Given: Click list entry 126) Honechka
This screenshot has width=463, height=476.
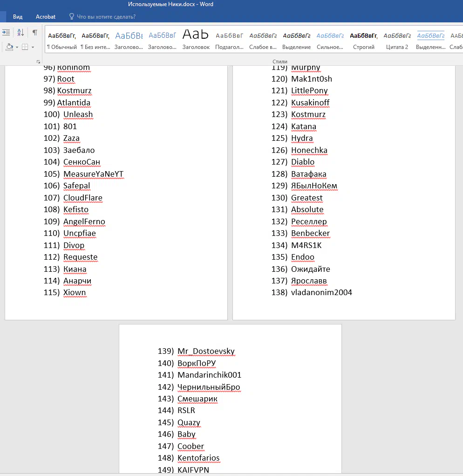Looking at the screenshot, I should 299,150.
